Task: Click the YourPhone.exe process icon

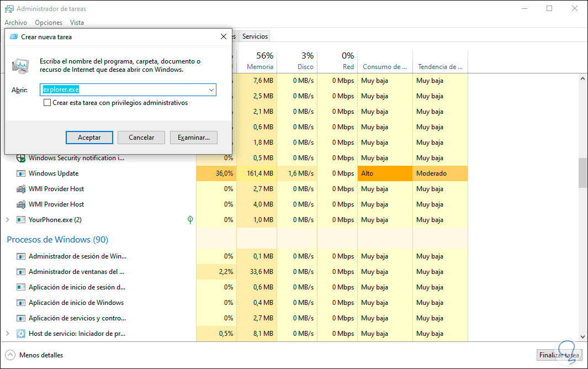Action: click(21, 220)
